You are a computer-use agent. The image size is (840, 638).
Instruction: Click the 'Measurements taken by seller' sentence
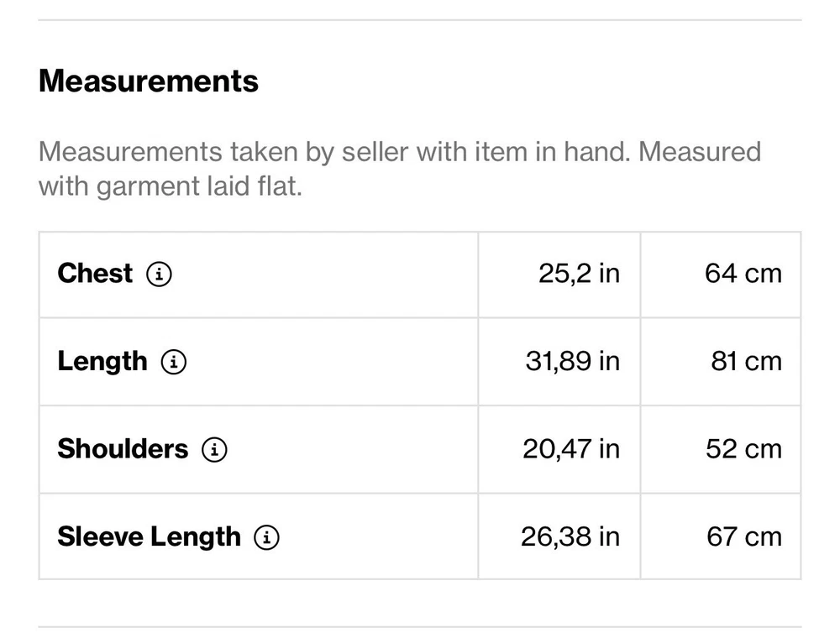pyautogui.click(x=399, y=152)
